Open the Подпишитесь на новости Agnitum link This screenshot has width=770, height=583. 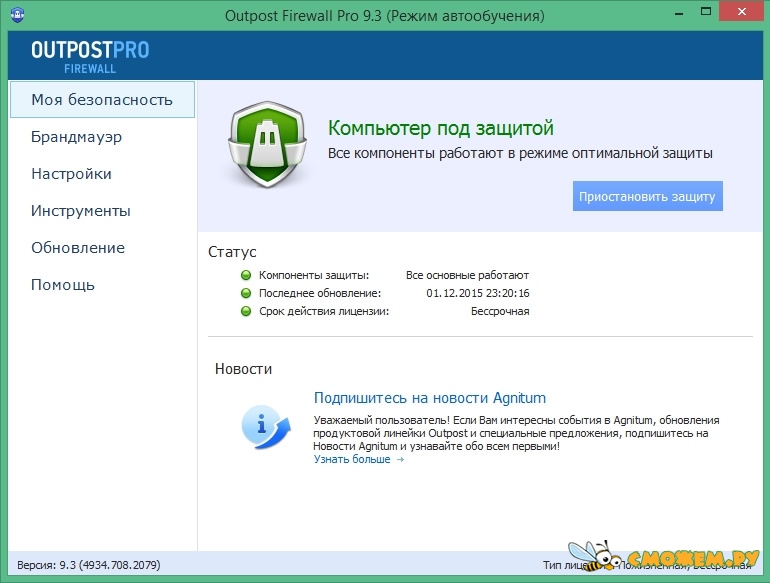tap(430, 398)
